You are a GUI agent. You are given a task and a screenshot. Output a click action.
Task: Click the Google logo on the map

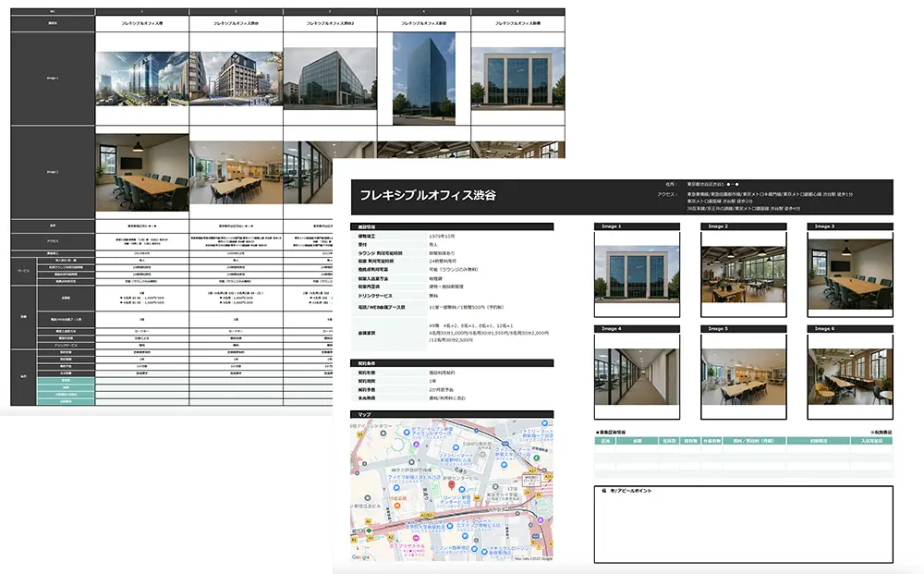361,556
